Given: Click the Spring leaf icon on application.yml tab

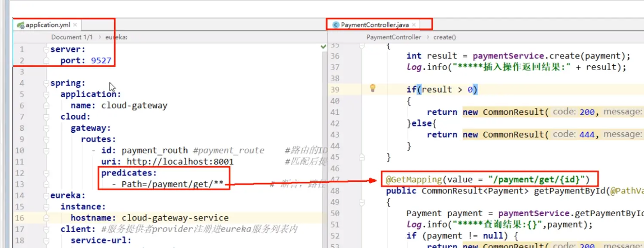Looking at the screenshot, I should pyautogui.click(x=20, y=25).
